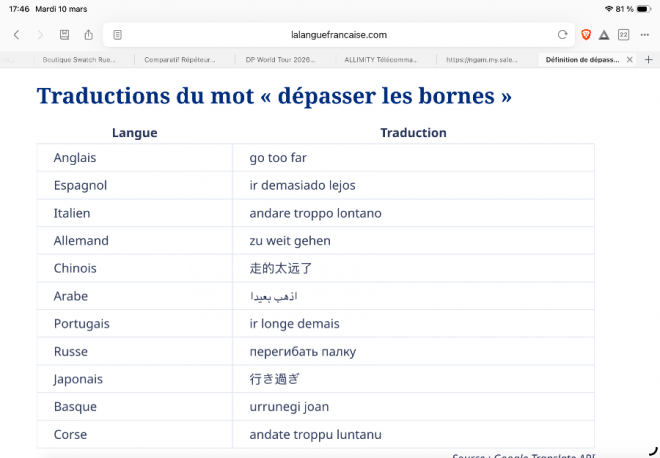660x458 pixels.
Task: Open Brave Shields lion icon
Action: [x=586, y=34]
